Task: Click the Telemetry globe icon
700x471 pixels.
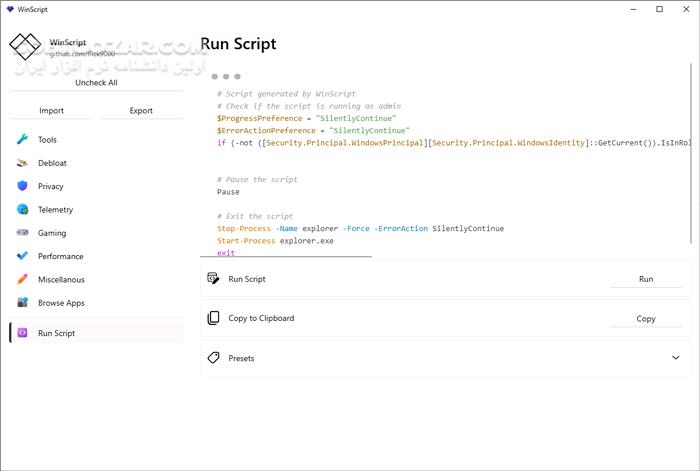Action: 22,209
